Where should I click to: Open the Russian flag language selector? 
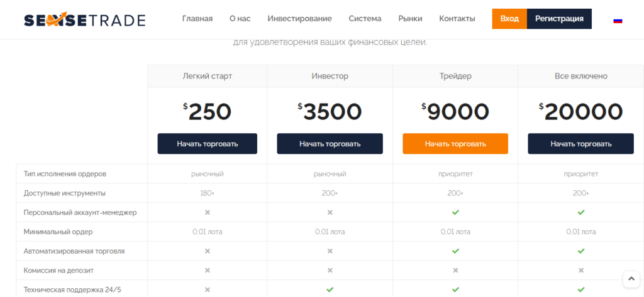tap(618, 20)
